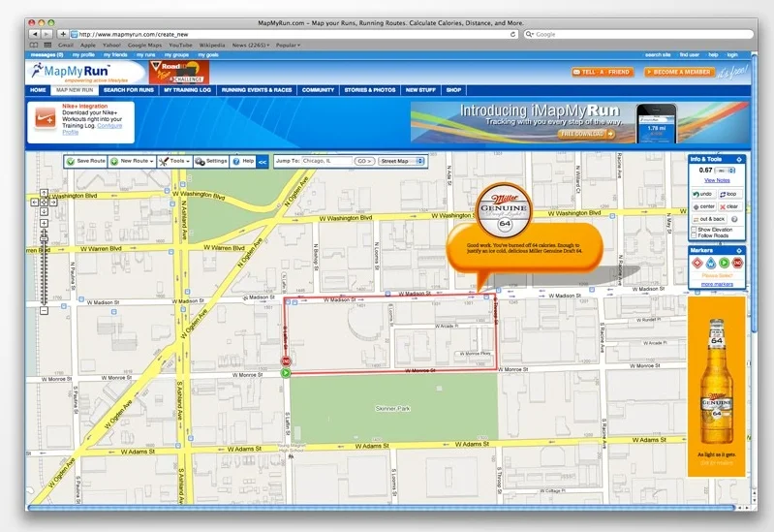The image size is (774, 532).
Task: Click the out & back button
Action: click(709, 219)
